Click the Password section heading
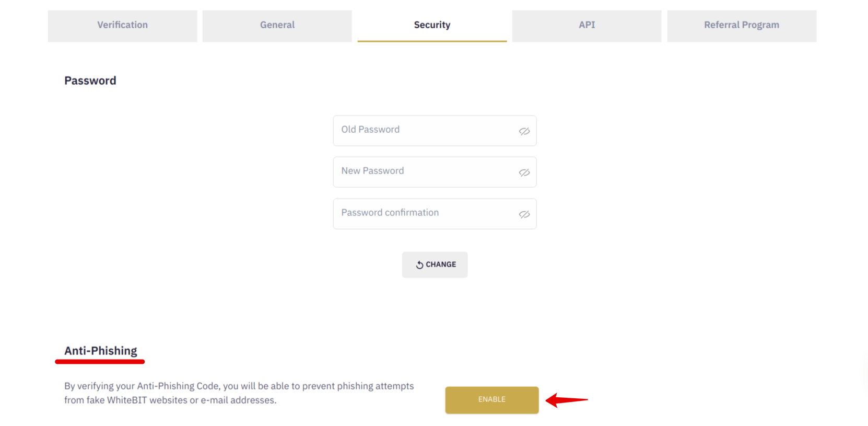Screen dimensions: 868x426 pos(90,80)
